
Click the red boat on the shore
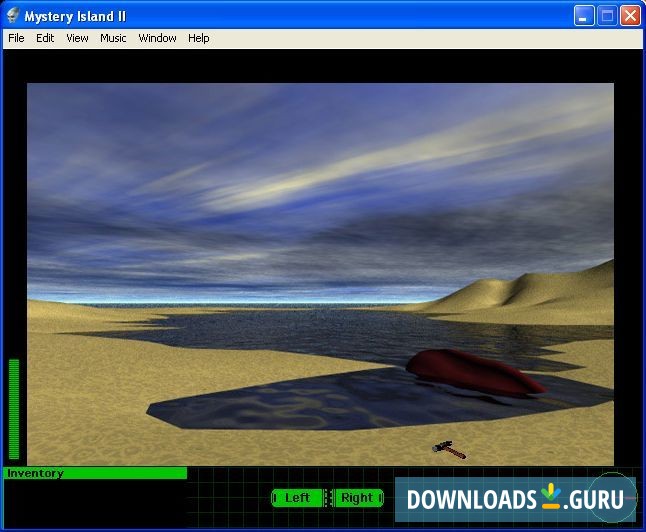pos(476,373)
